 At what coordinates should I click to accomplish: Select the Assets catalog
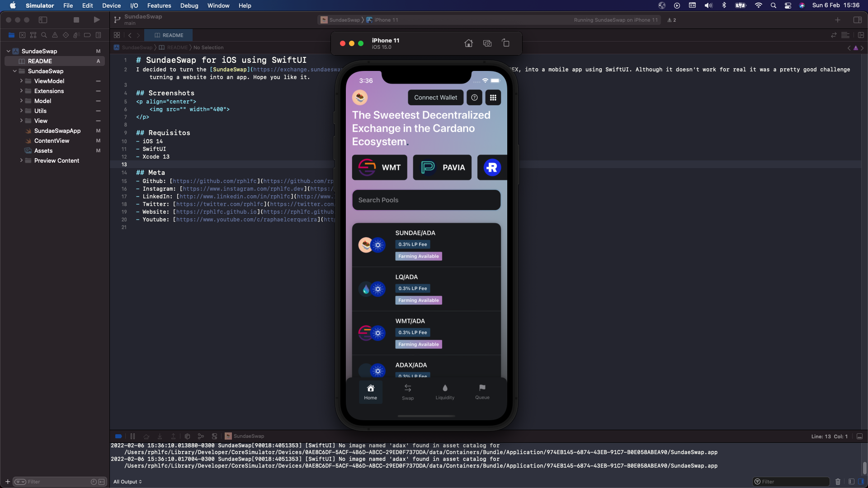[55, 151]
